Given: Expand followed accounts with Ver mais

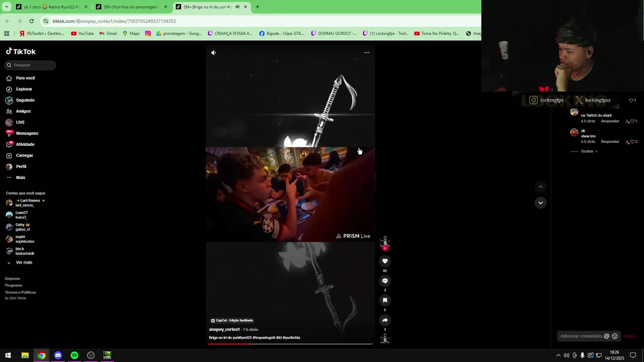Looking at the screenshot, I should (x=19, y=262).
